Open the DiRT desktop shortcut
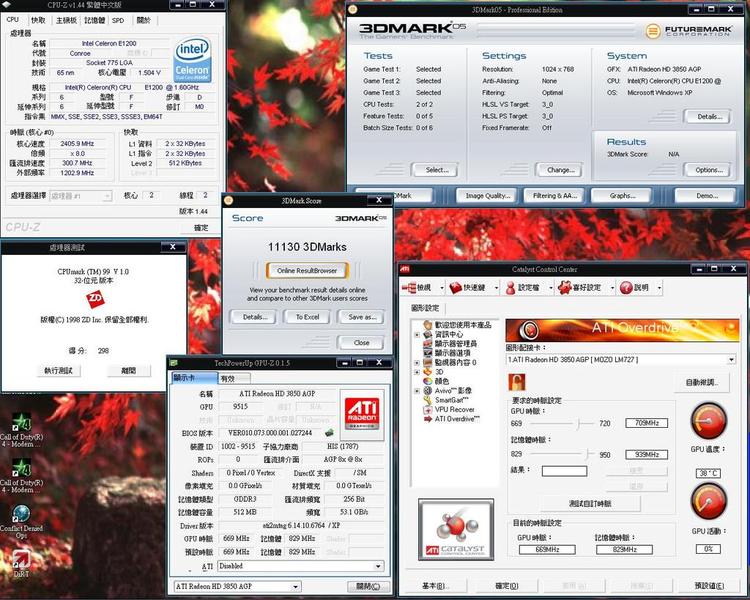750x600 pixels. [21, 563]
